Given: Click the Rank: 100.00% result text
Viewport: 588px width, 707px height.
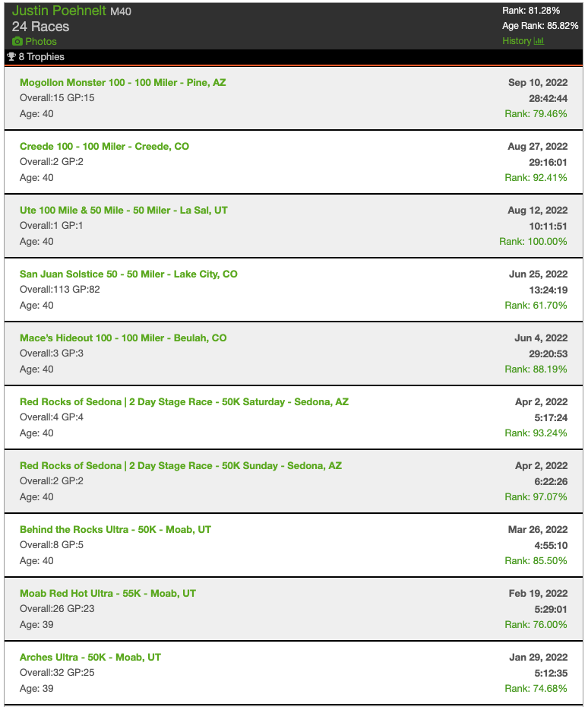Looking at the screenshot, I should pos(533,241).
